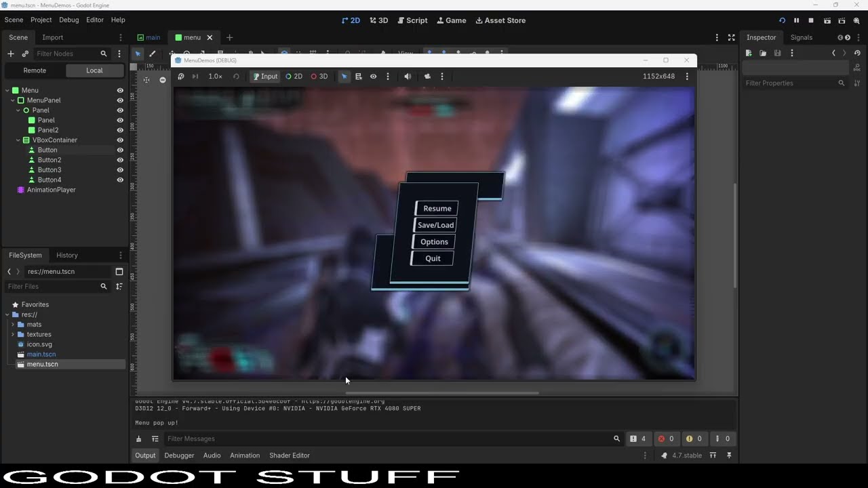Screen dimensions: 868x488
Task: Run the current scene clapperboard icon
Action: click(x=827, y=20)
